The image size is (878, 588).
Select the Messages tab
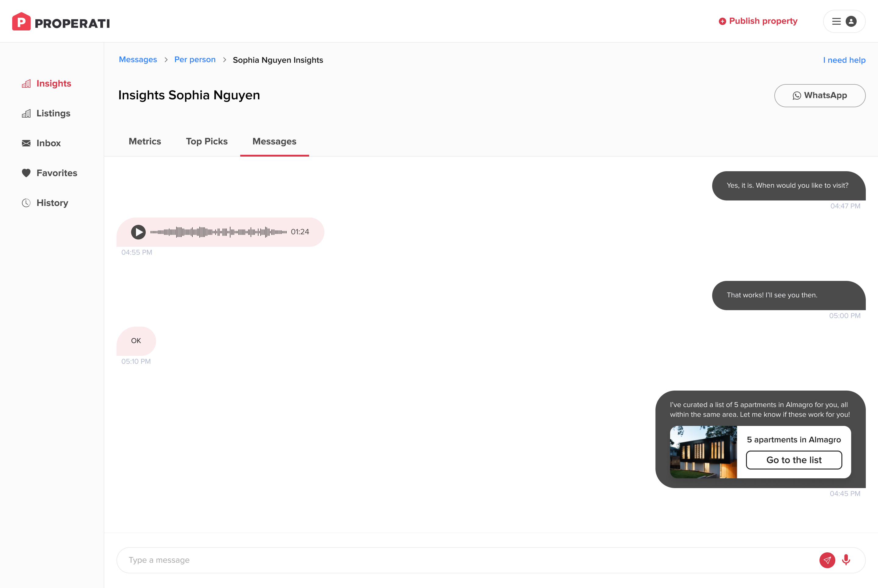[x=274, y=141]
